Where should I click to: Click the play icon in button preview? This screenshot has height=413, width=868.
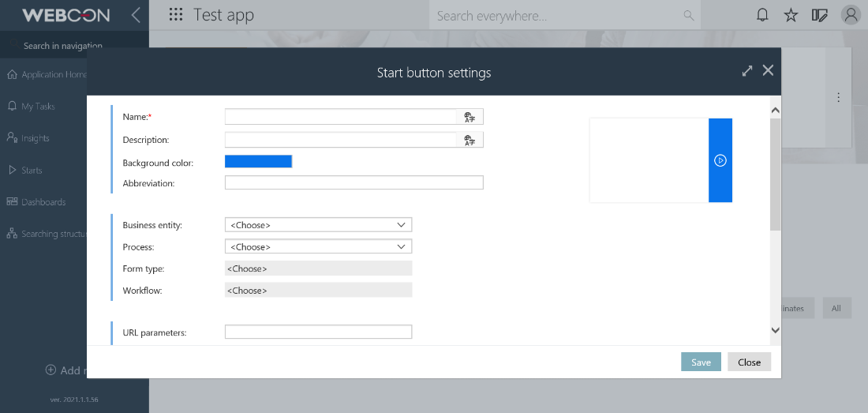tap(720, 160)
